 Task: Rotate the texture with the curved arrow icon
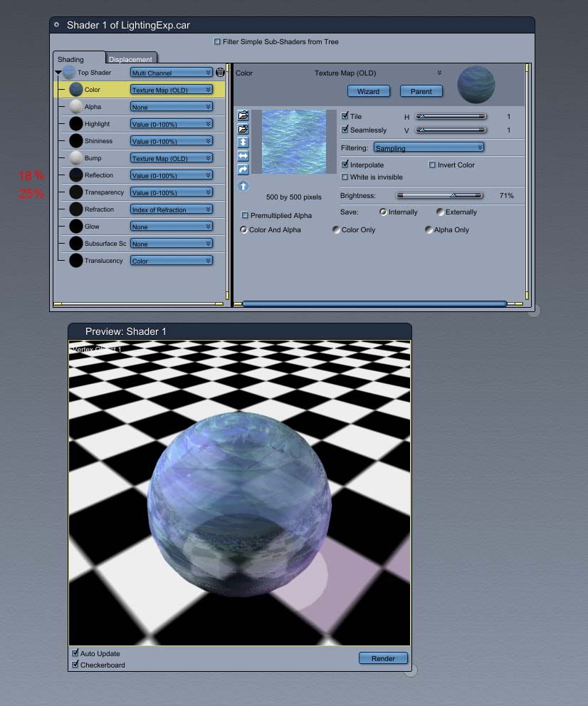243,170
